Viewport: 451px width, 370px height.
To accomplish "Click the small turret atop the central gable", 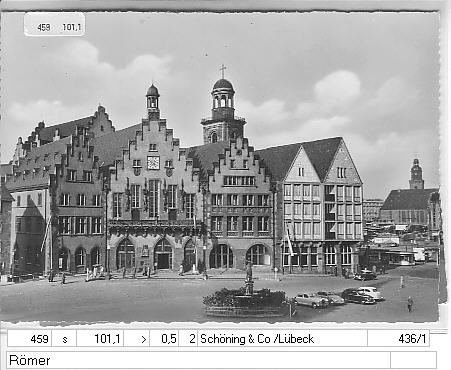I will (x=153, y=102).
